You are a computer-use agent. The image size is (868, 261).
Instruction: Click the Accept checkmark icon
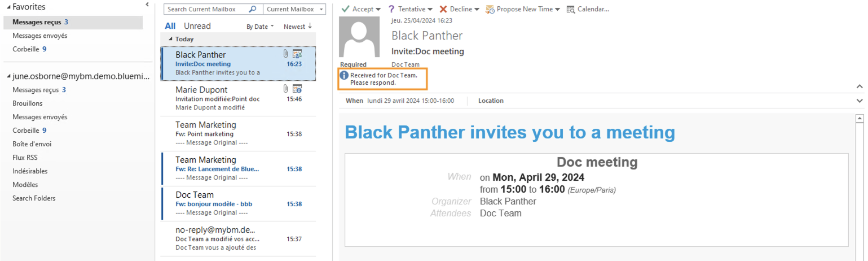345,9
